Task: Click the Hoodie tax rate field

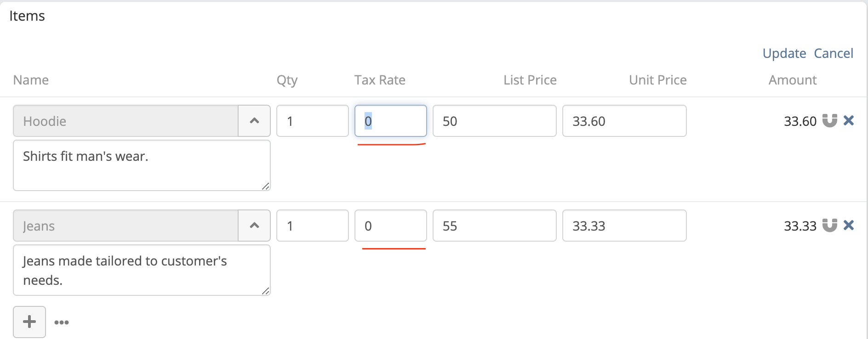Action: pos(391,121)
